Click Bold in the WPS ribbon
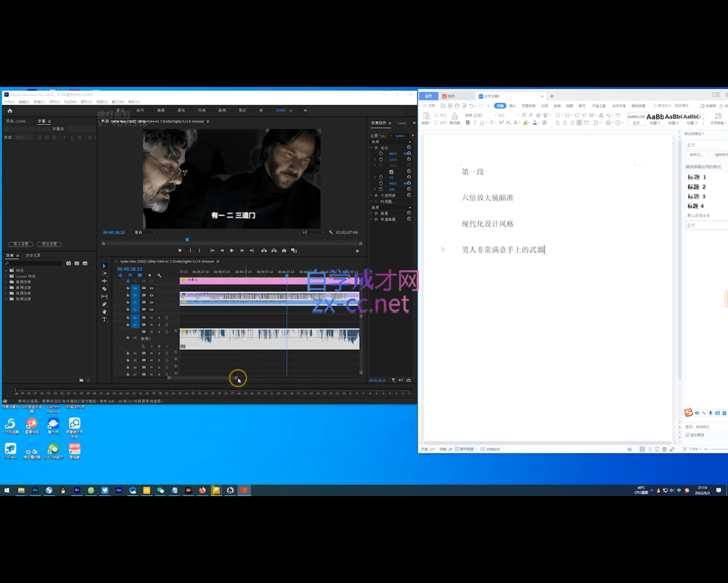 click(x=468, y=123)
